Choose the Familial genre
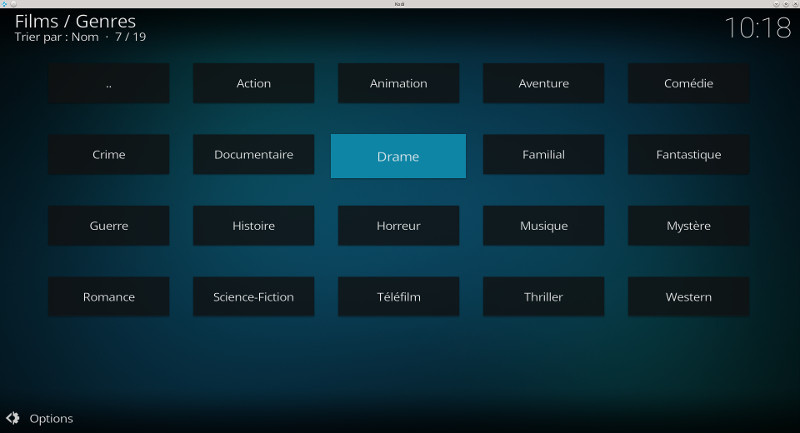This screenshot has width=800, height=433. (543, 155)
